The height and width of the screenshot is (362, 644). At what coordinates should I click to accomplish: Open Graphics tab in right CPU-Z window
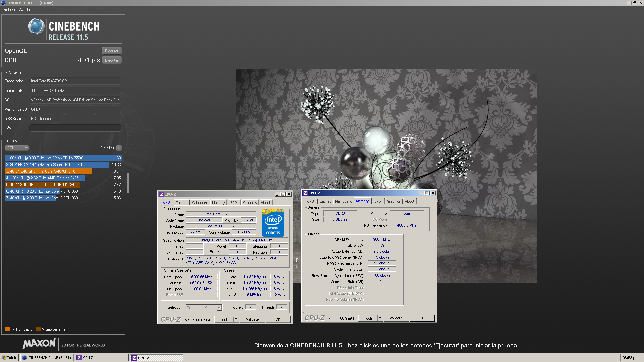[394, 201]
